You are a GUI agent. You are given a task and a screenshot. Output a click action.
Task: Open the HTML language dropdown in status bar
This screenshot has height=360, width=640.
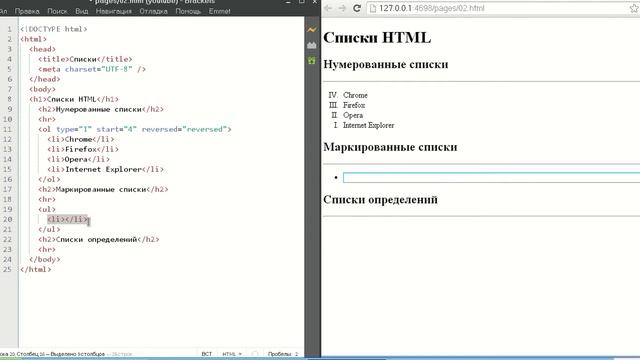point(232,354)
